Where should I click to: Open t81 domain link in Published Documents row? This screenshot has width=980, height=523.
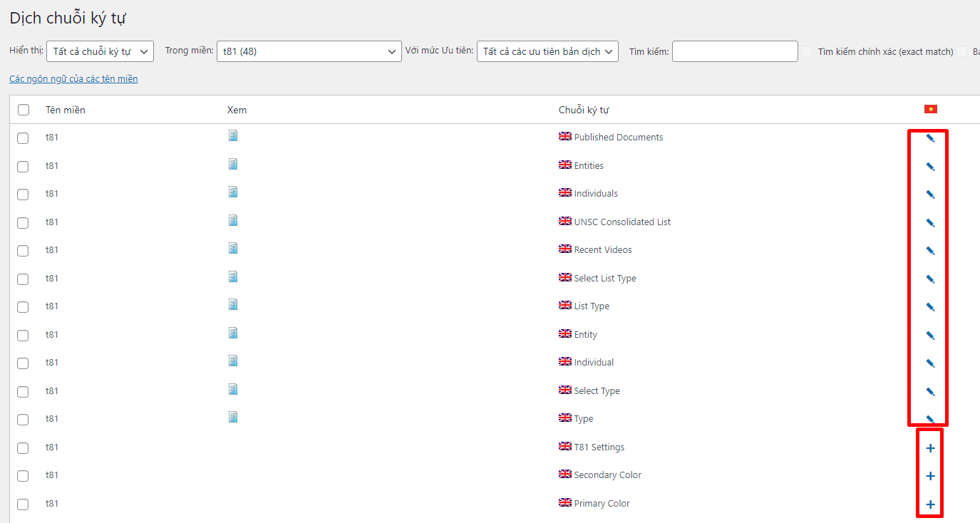point(52,138)
